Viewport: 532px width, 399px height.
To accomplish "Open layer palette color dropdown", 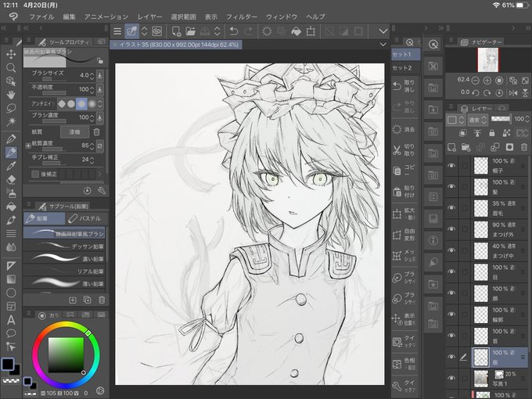I will point(455,120).
